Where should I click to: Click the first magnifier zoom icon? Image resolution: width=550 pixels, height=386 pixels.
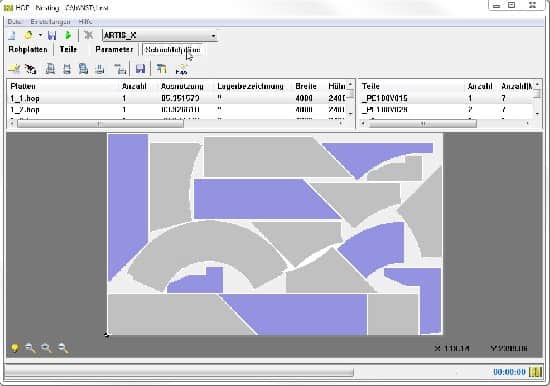[30, 348]
